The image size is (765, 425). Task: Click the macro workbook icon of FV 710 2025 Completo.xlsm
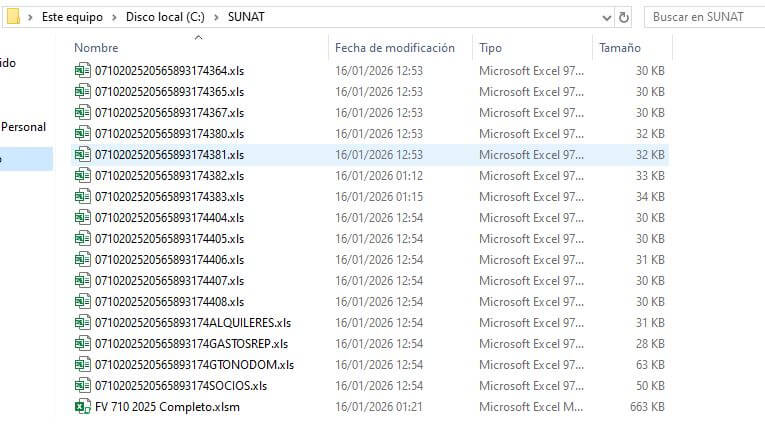tap(82, 407)
